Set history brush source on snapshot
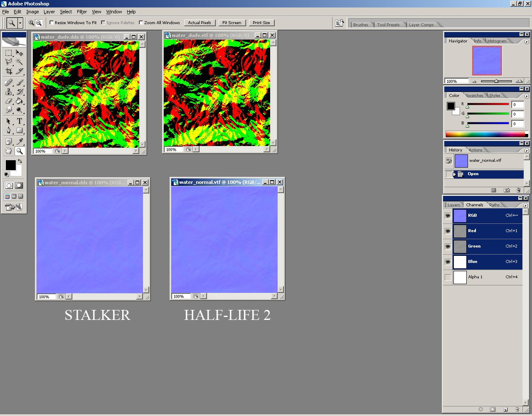 click(449, 161)
